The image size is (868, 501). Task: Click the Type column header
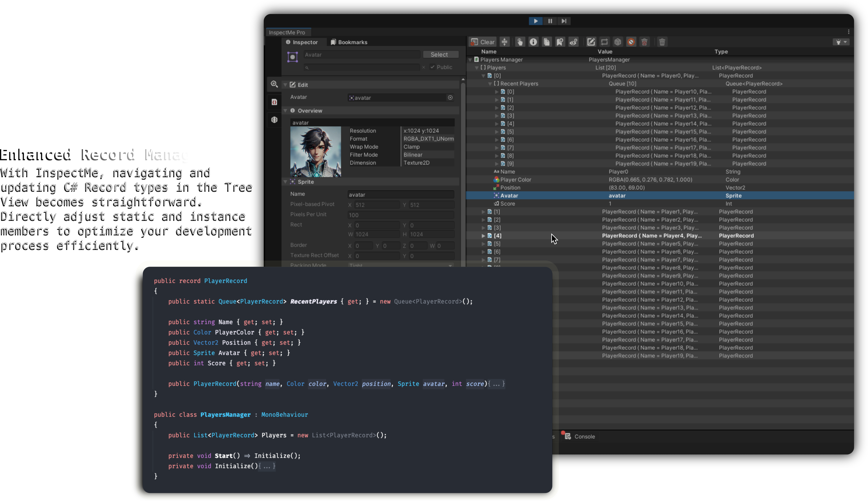tap(721, 52)
